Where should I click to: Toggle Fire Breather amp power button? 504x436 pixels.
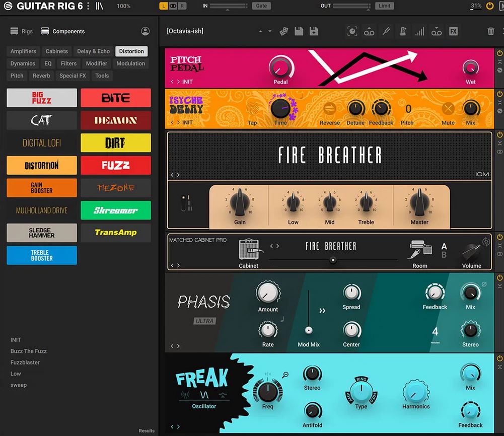coord(500,134)
